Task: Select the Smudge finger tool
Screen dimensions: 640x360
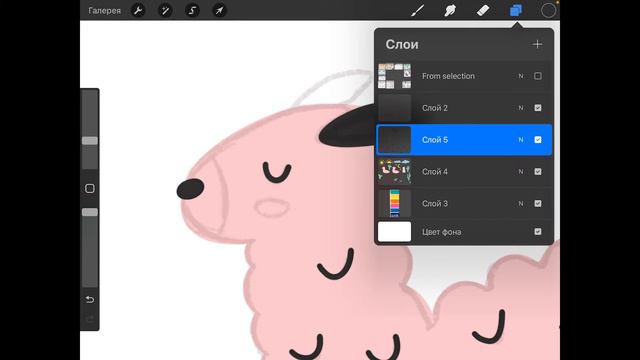Action: (x=450, y=10)
